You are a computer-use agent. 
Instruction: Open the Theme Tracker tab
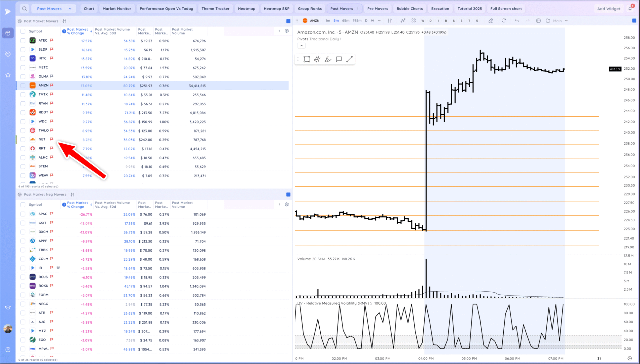(215, 9)
